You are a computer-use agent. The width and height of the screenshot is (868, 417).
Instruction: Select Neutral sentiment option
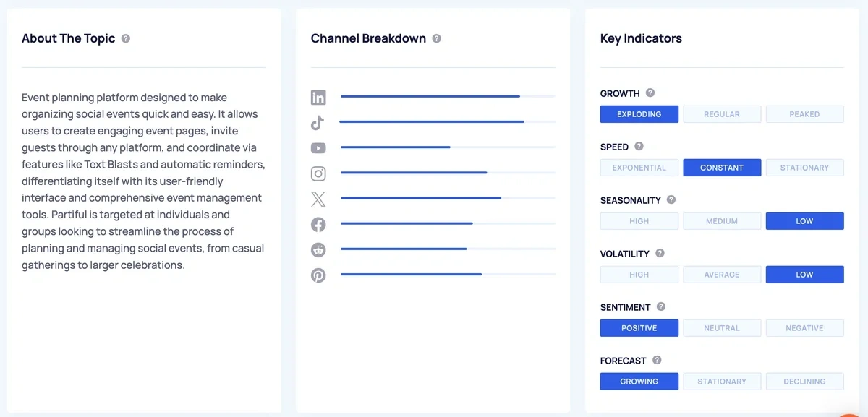click(x=722, y=327)
